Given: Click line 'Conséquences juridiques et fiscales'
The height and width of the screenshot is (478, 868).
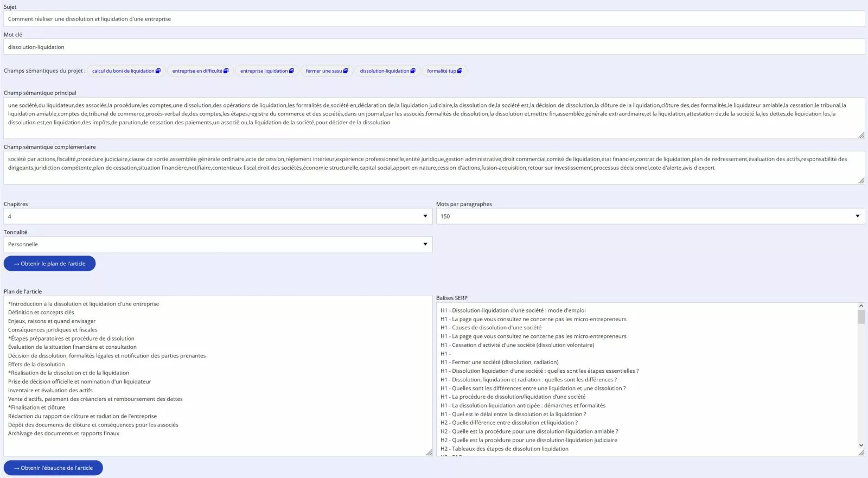Looking at the screenshot, I should [x=53, y=330].
